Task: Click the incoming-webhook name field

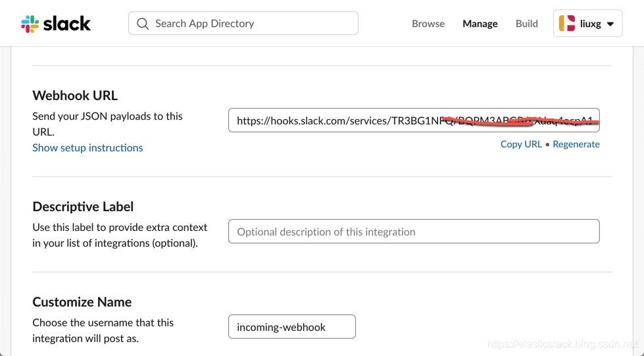Action: (292, 327)
